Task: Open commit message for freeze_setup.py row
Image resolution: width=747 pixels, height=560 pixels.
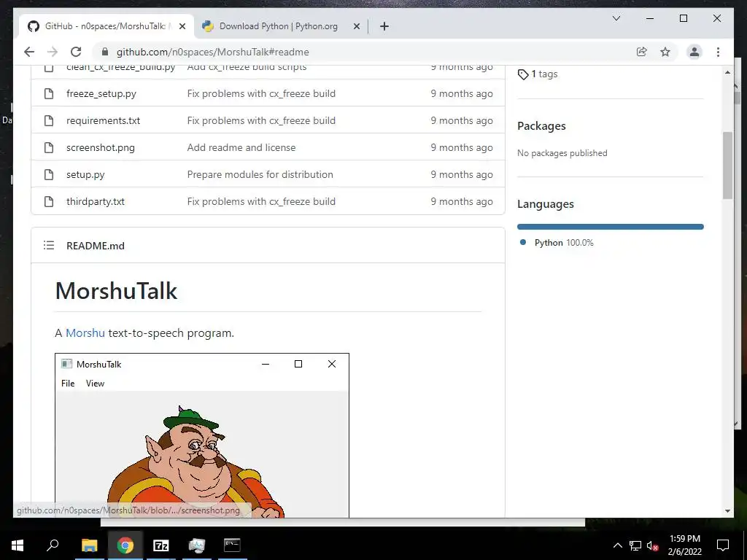Action: point(261,93)
